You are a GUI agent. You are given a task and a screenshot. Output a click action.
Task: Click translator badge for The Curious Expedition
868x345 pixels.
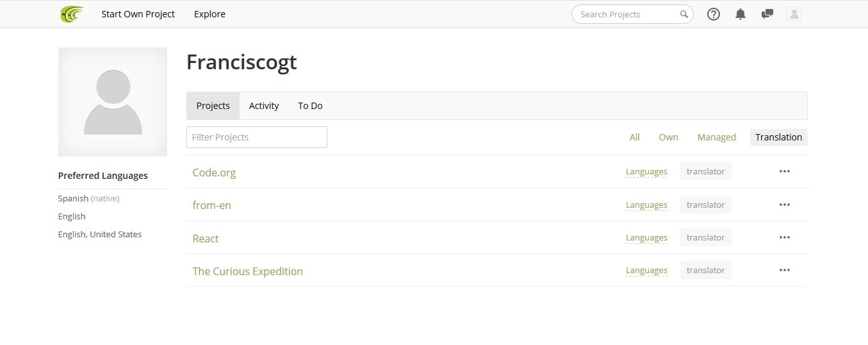(705, 270)
